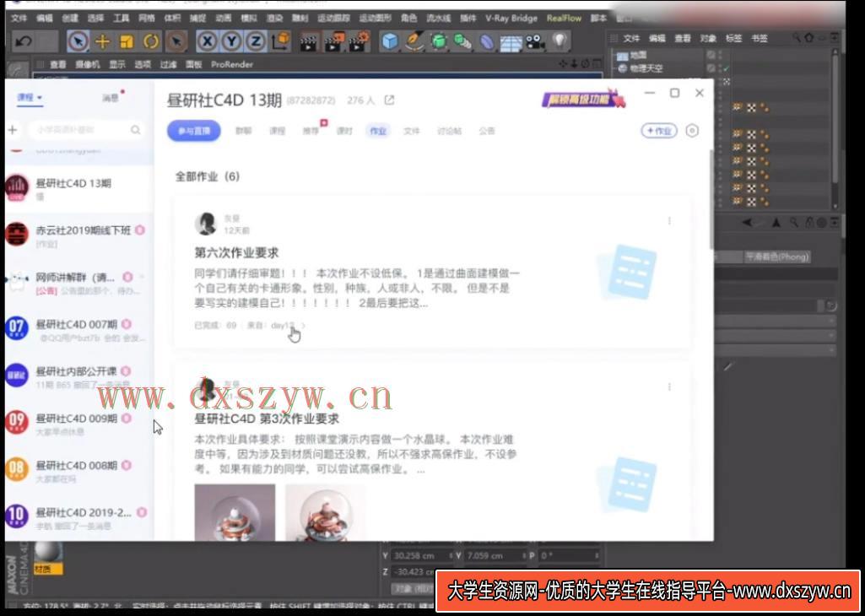
Task: Select the Move tool (yellow cross)
Action: [103, 41]
